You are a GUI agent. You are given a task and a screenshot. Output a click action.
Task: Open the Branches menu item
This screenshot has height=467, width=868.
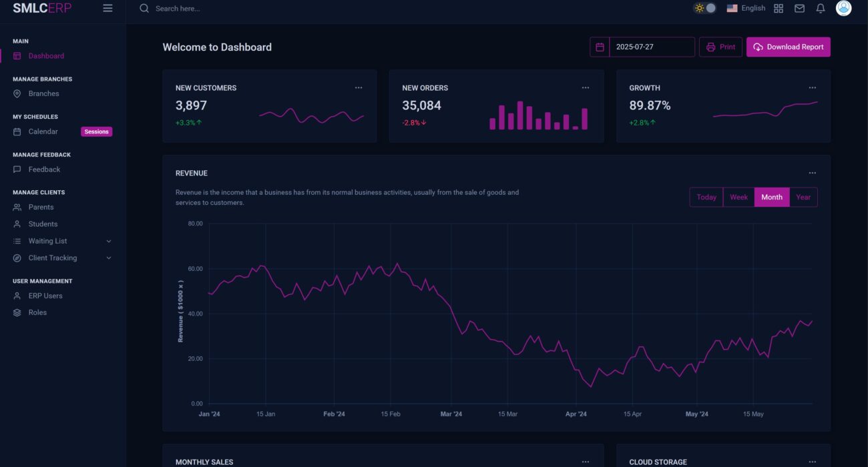click(43, 94)
